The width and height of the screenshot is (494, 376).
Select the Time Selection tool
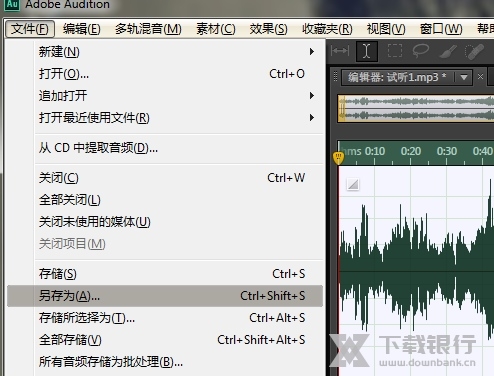point(367,51)
